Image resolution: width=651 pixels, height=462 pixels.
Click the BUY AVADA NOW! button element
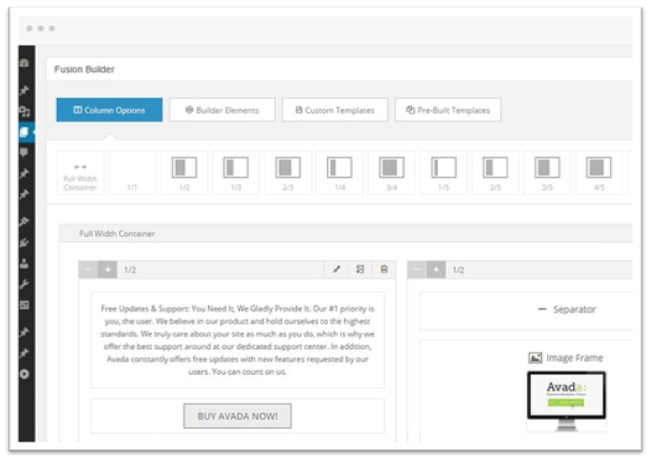tap(237, 416)
